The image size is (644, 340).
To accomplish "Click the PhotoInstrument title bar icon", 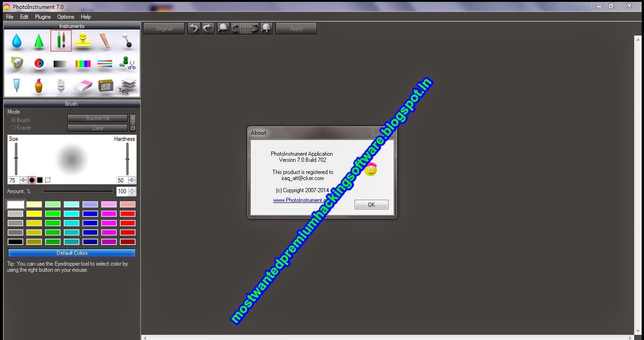I will (7, 7).
